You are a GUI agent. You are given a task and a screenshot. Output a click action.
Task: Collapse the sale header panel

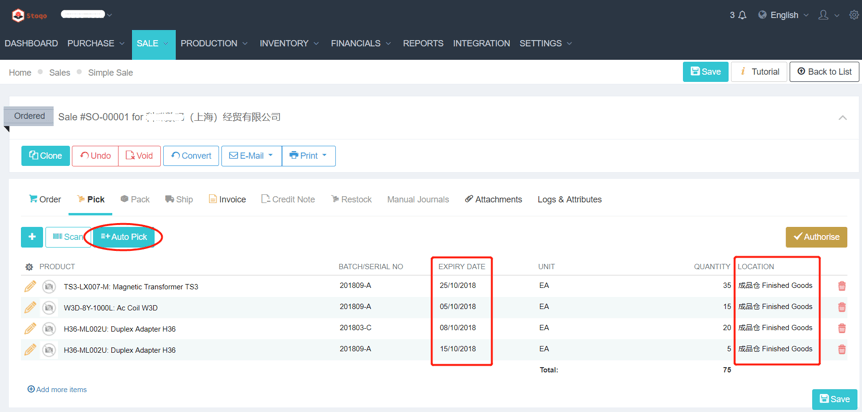842,118
